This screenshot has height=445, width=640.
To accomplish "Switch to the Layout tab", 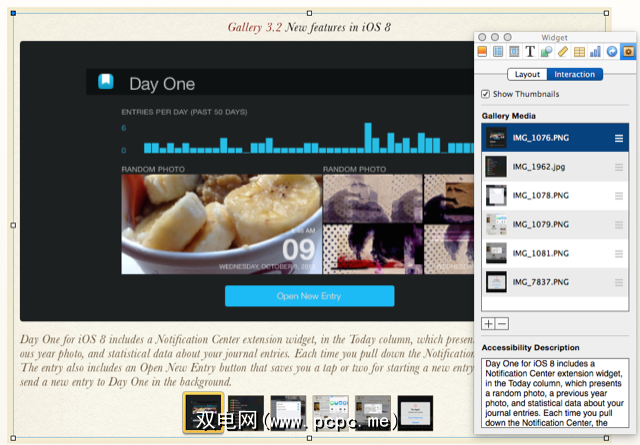I will click(x=527, y=74).
